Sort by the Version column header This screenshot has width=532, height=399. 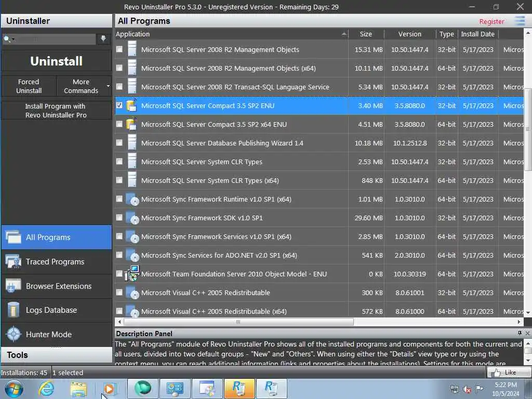tap(409, 34)
